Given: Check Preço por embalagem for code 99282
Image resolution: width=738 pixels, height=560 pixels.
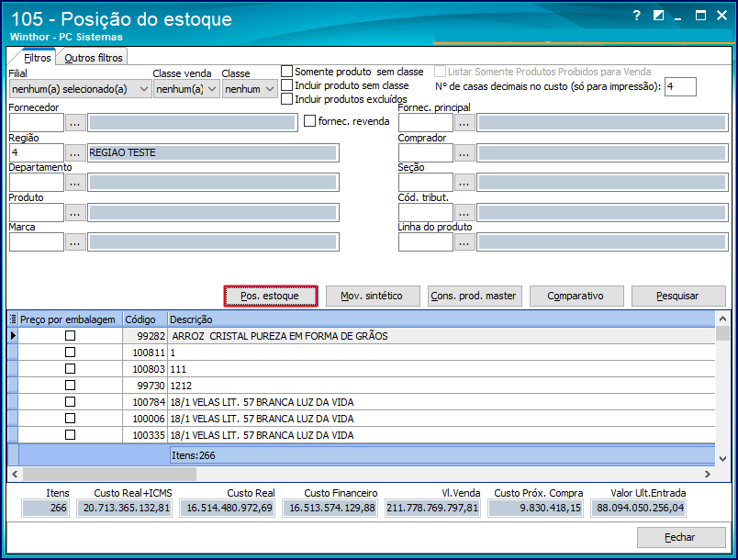Looking at the screenshot, I should tap(70, 335).
